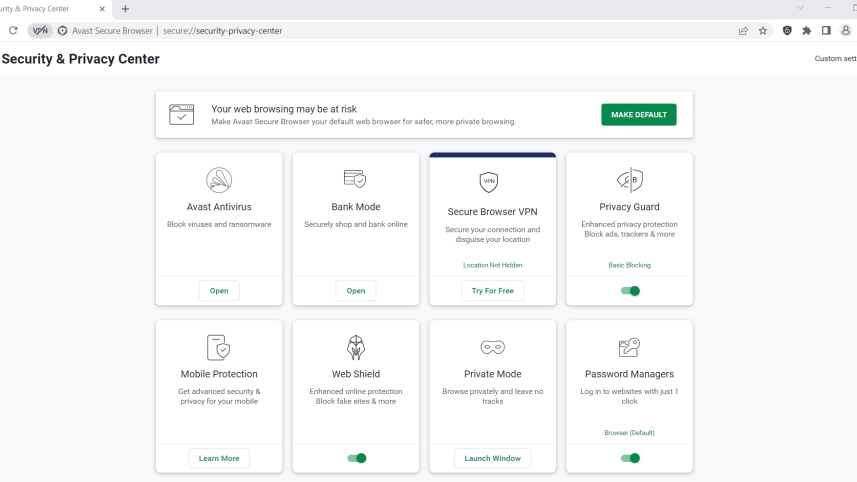The height and width of the screenshot is (482, 857).
Task: Click the Secure Browser VPN shield icon
Action: tap(489, 182)
